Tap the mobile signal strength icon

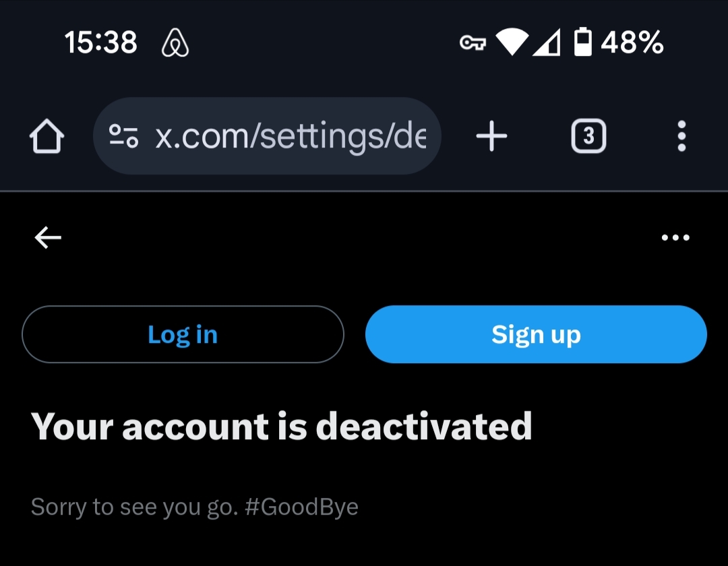coord(547,44)
